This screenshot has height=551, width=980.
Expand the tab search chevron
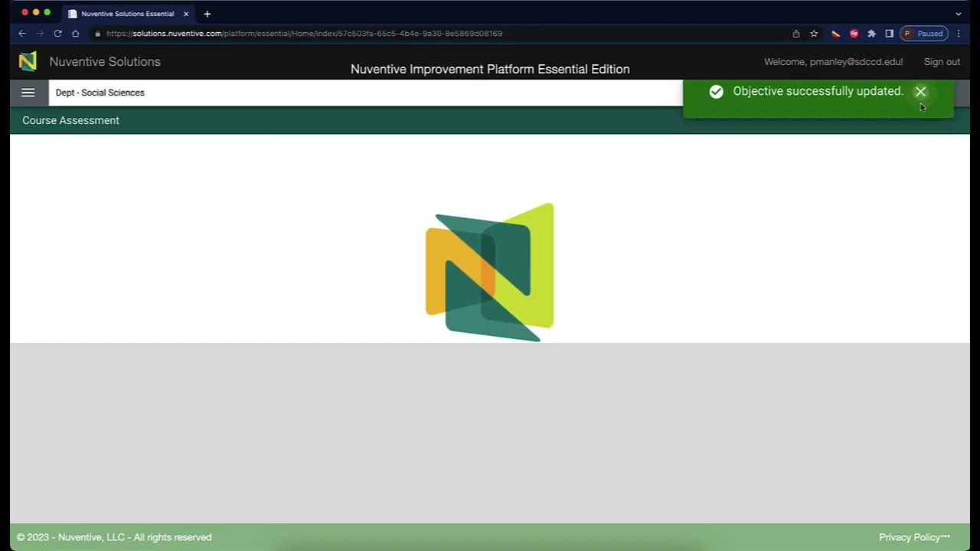click(959, 14)
